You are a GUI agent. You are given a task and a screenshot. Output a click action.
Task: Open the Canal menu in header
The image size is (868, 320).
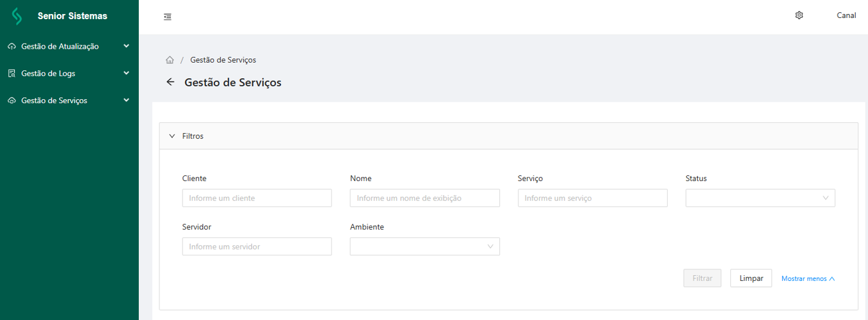pos(846,15)
